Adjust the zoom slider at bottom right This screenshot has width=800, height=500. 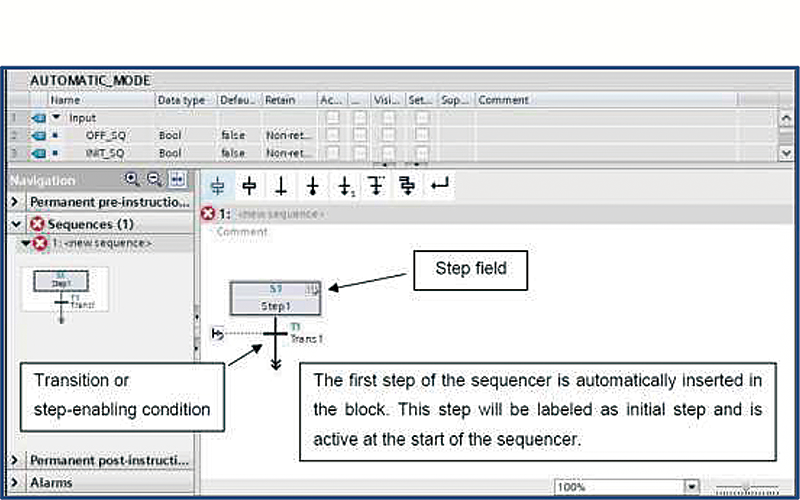745,486
